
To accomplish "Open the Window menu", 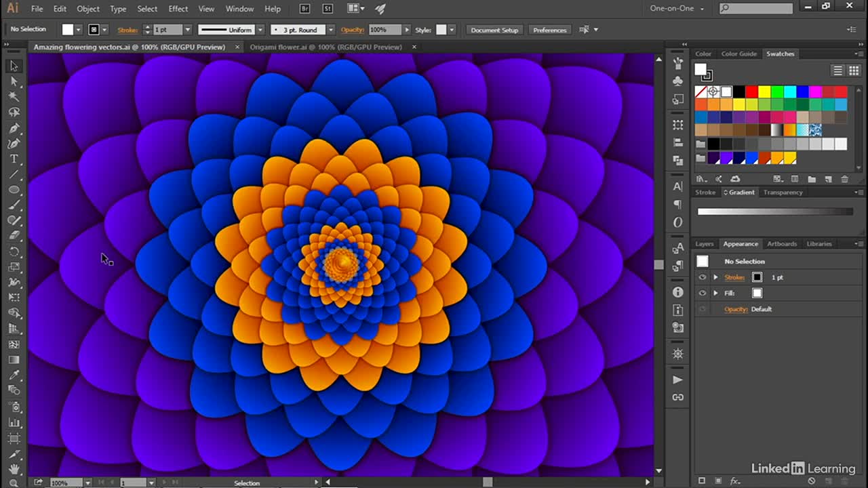I will coord(239,9).
